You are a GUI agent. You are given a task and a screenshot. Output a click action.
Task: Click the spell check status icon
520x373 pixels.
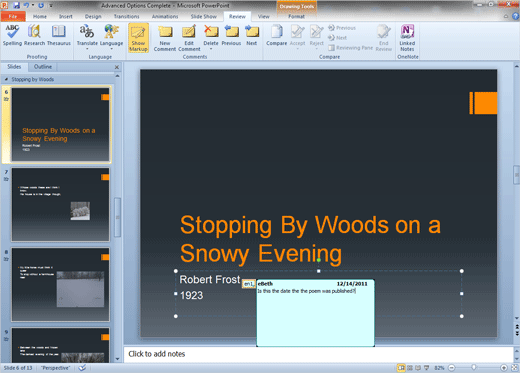tap(82, 368)
